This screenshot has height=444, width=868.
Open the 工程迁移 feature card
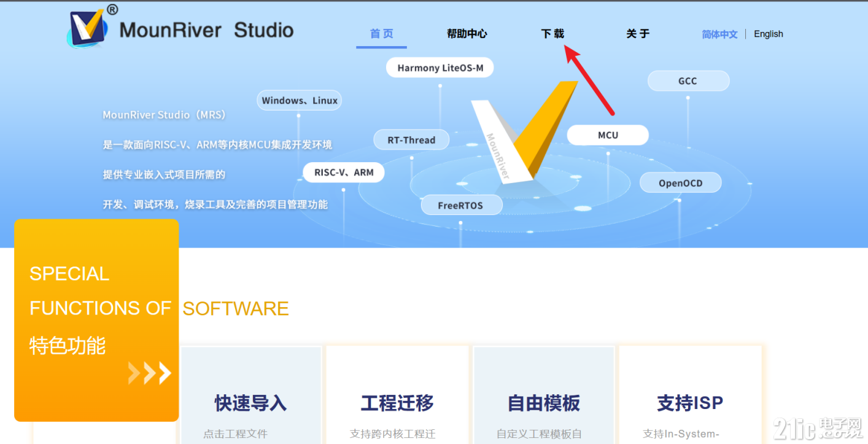click(x=397, y=395)
